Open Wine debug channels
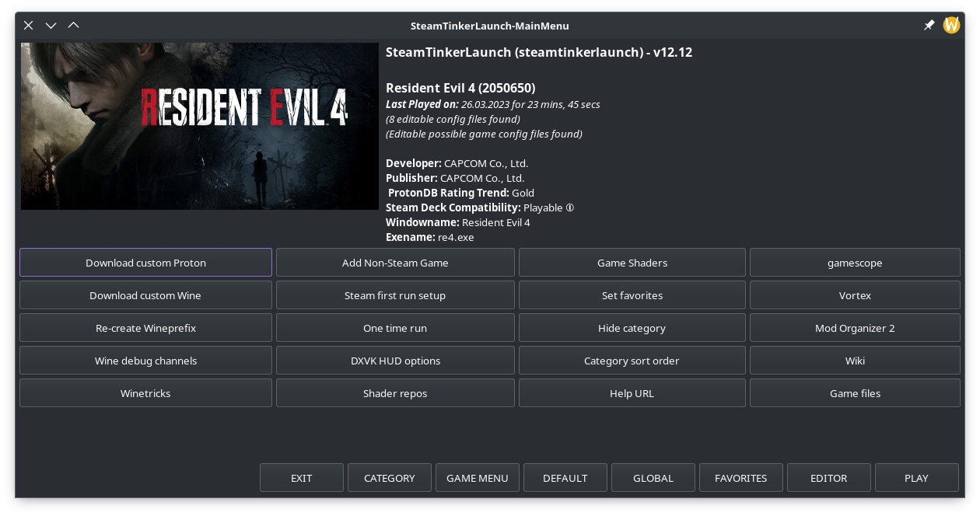 (x=145, y=361)
